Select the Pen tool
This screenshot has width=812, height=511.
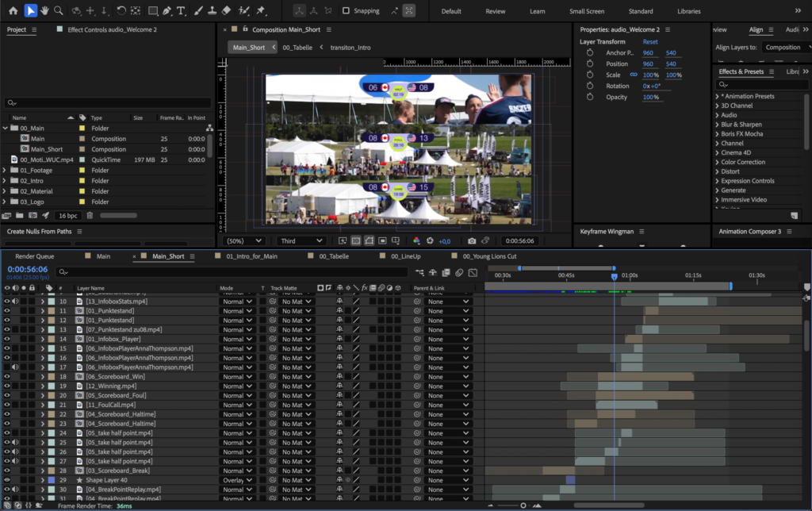(x=167, y=11)
